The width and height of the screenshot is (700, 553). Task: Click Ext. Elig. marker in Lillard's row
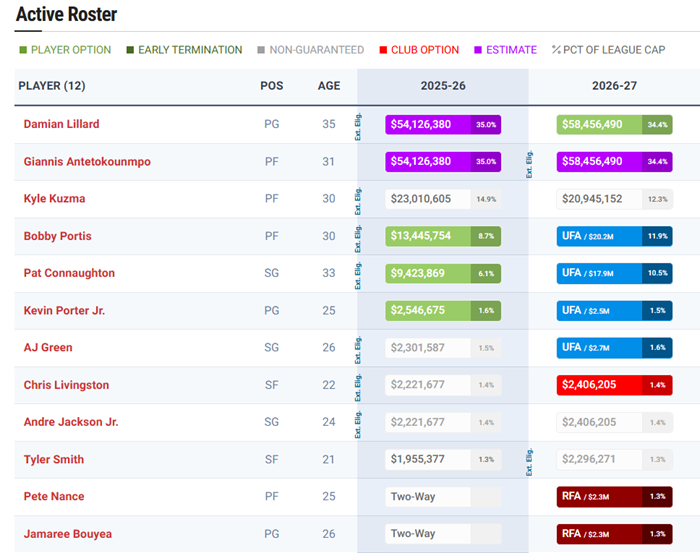point(358,127)
